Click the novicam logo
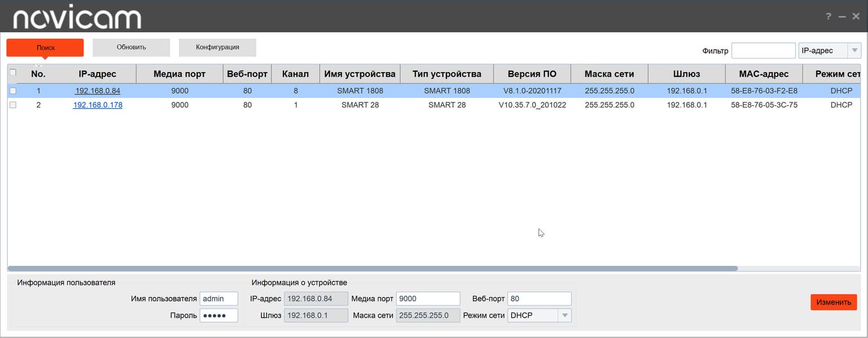 [x=77, y=19]
